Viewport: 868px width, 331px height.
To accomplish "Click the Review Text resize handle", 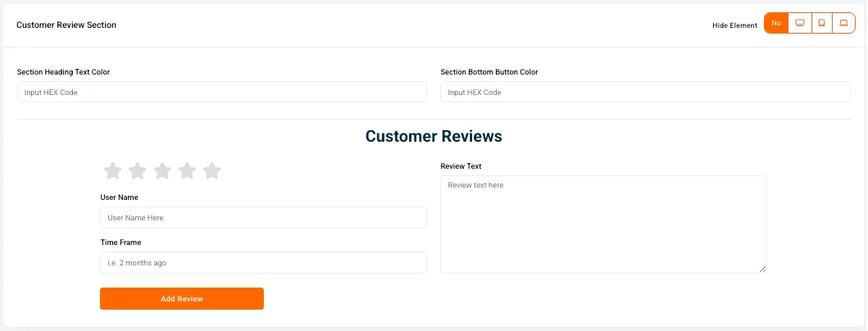I will pos(763,269).
